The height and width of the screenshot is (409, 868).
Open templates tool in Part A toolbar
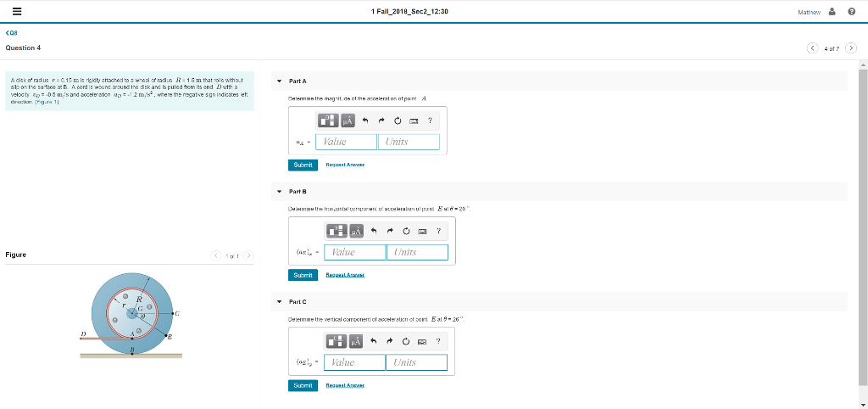click(x=329, y=120)
